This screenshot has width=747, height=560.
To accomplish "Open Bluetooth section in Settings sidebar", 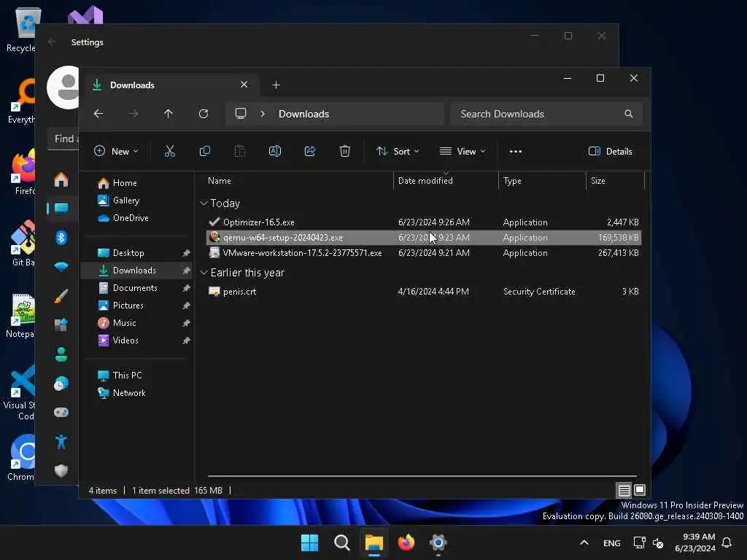I will tap(61, 237).
